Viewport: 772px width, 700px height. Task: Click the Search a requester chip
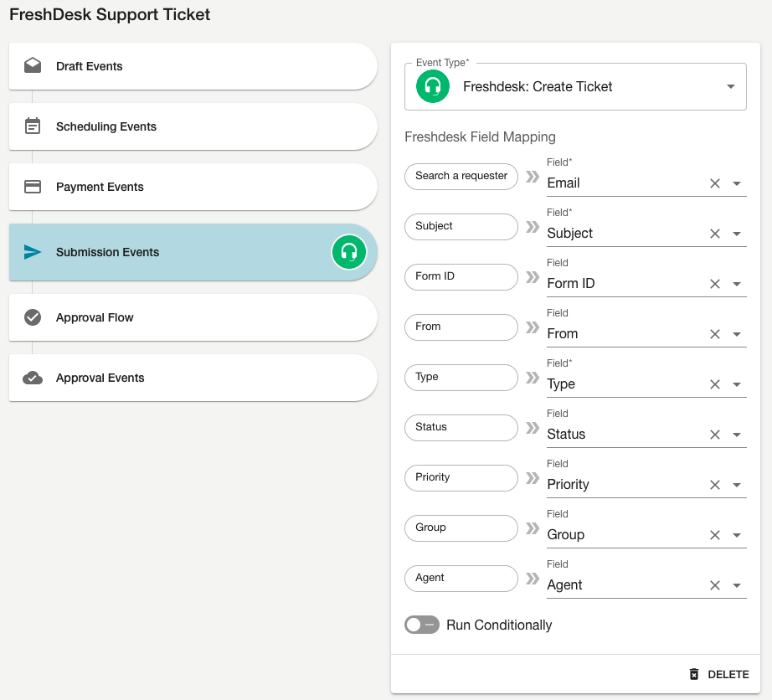pos(461,176)
